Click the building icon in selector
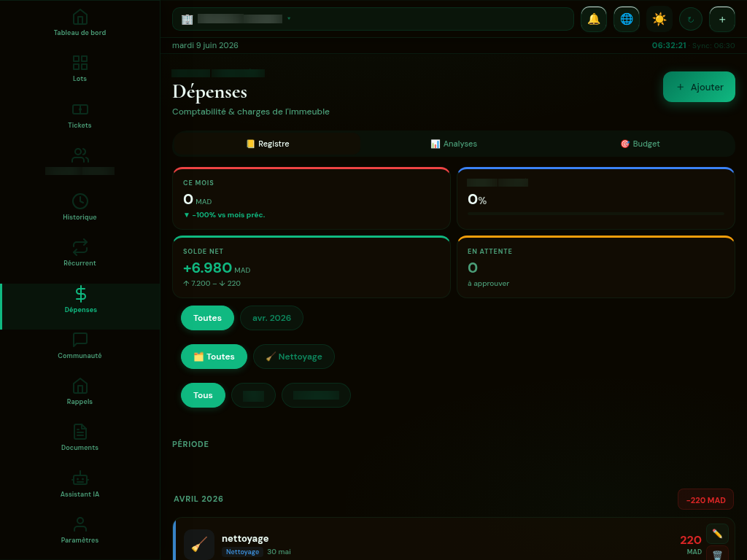Screen dimensions: 747x560 [187, 19]
